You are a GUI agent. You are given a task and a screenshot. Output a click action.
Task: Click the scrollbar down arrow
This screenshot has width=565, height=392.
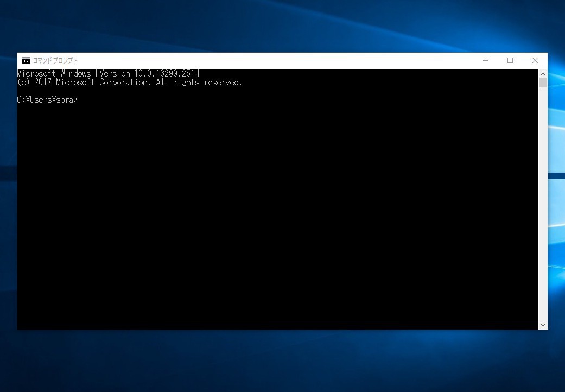click(x=543, y=325)
